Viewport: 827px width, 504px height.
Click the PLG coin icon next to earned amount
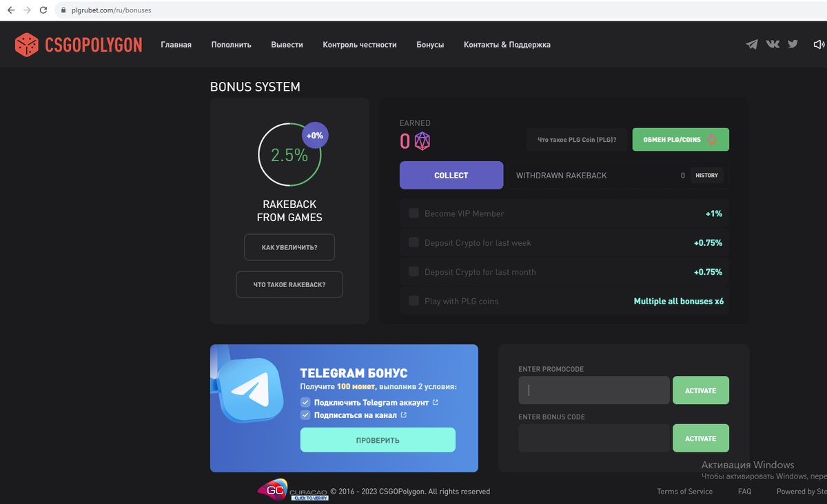pyautogui.click(x=422, y=141)
